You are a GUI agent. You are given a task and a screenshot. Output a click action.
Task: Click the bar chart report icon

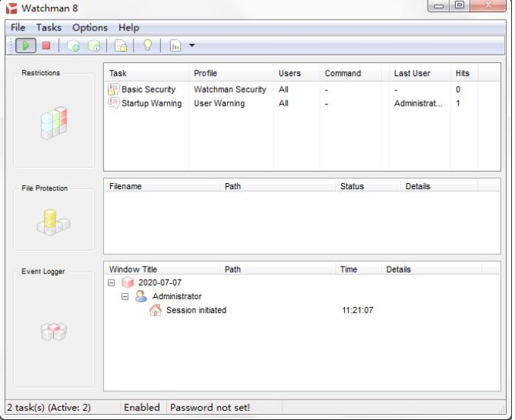point(175,46)
